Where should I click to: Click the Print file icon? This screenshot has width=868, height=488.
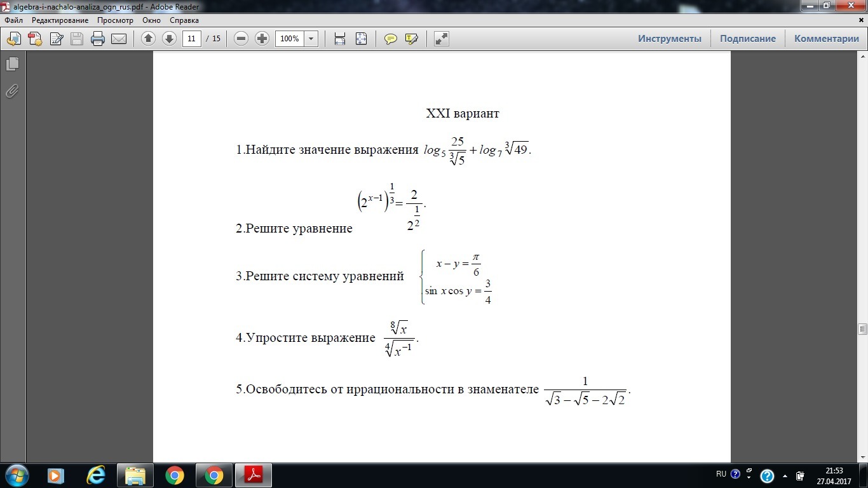(98, 39)
